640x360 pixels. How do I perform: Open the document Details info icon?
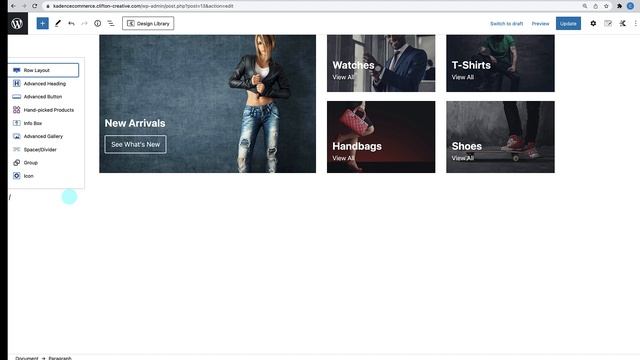point(98,24)
